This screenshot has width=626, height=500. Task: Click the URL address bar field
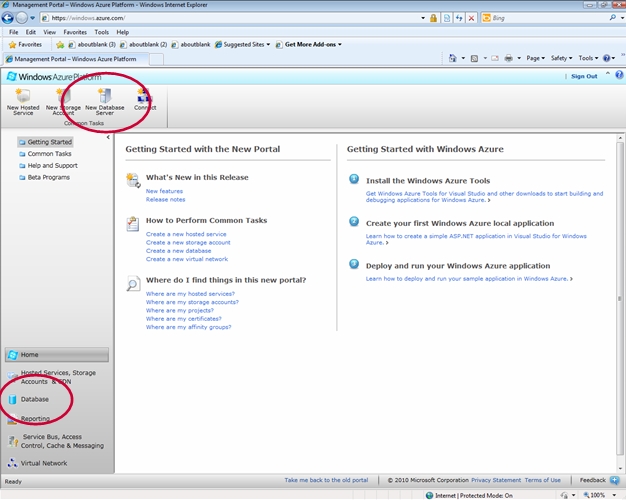click(x=232, y=18)
